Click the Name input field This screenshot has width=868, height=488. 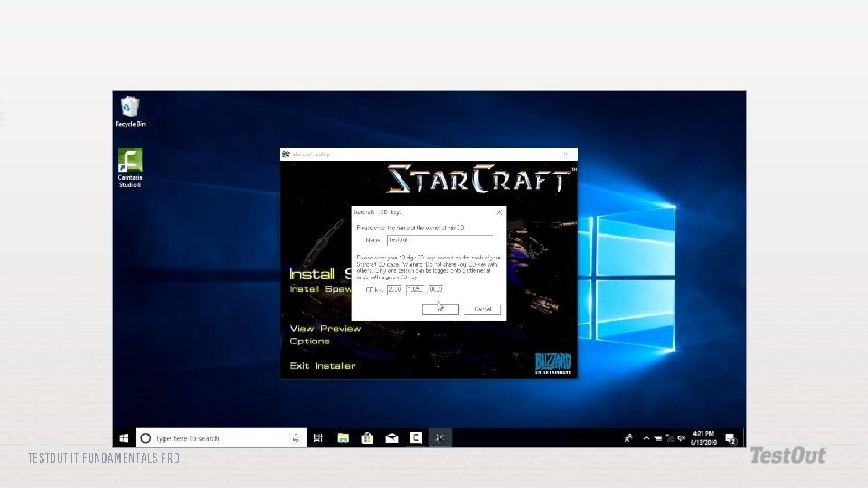pos(439,240)
